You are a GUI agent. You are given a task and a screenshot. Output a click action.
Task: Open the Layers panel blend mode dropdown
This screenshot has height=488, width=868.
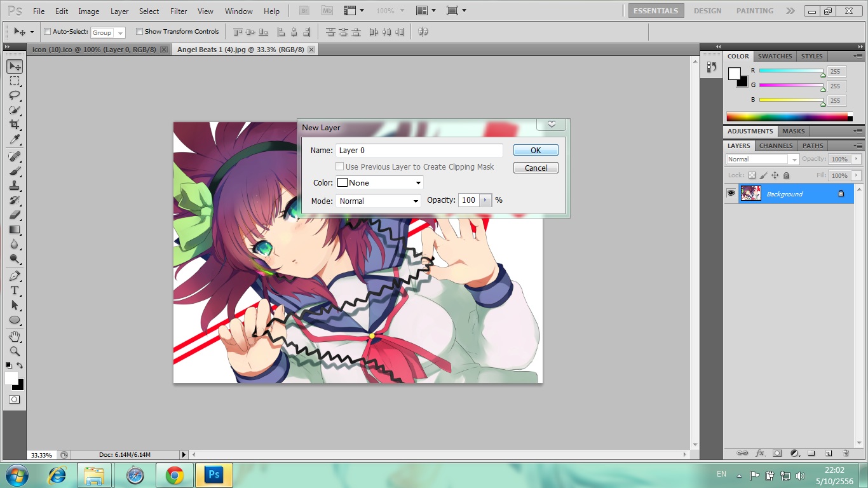(762, 159)
